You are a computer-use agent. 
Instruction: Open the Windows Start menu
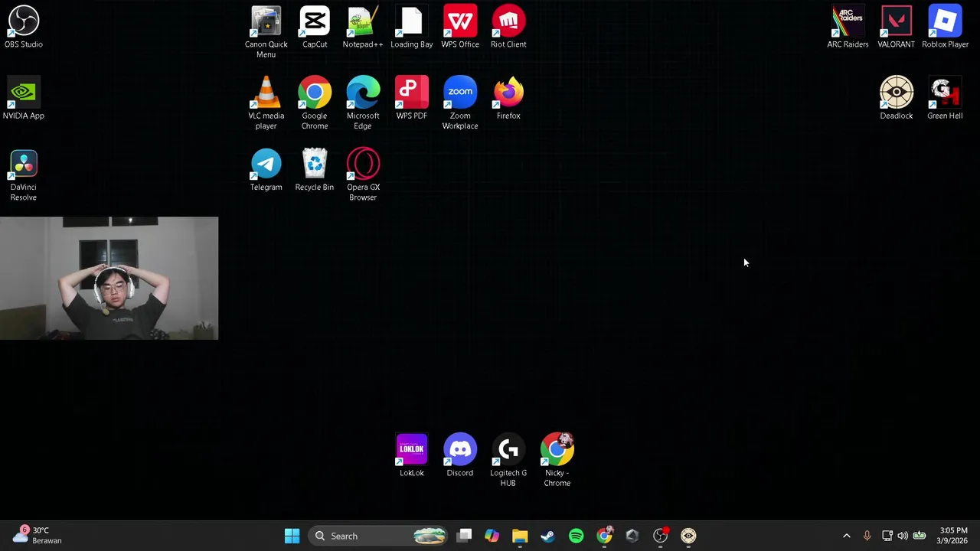tap(292, 536)
